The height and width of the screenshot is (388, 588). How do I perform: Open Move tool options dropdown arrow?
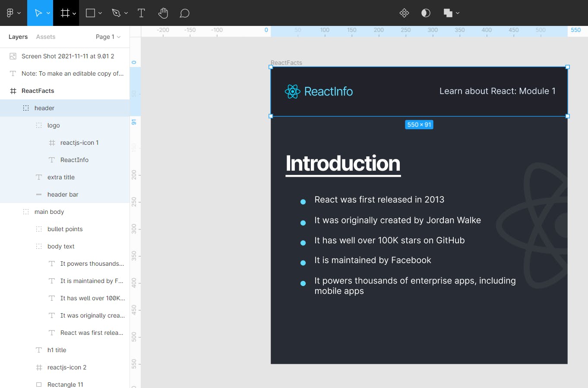pyautogui.click(x=48, y=13)
